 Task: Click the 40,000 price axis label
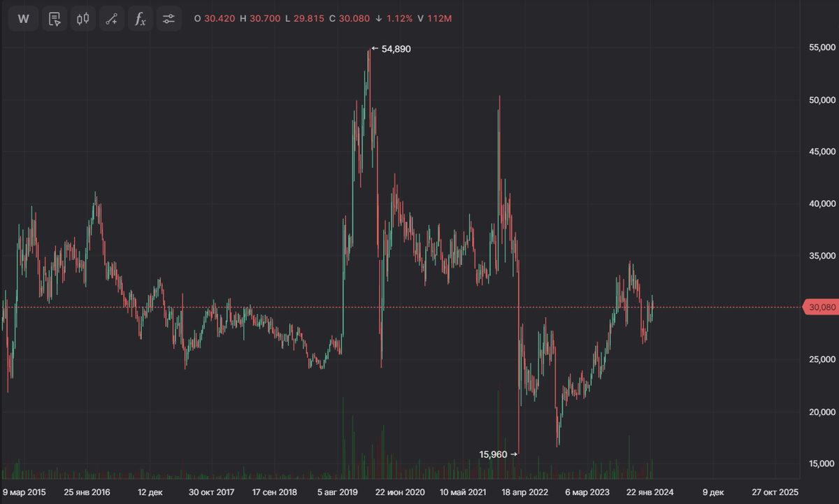822,203
